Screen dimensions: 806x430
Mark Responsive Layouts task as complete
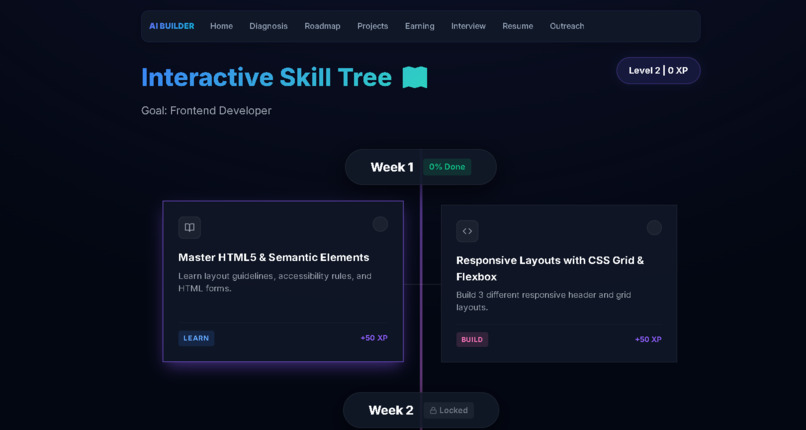click(x=654, y=228)
